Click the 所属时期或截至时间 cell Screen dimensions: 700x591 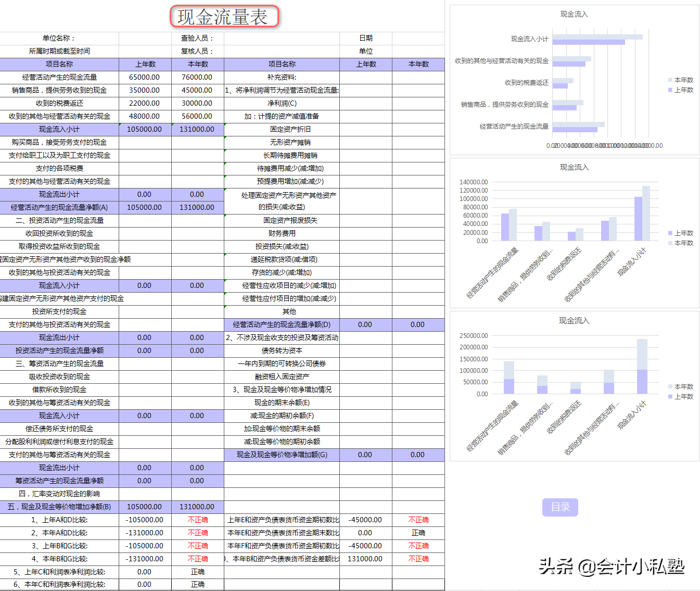point(59,51)
